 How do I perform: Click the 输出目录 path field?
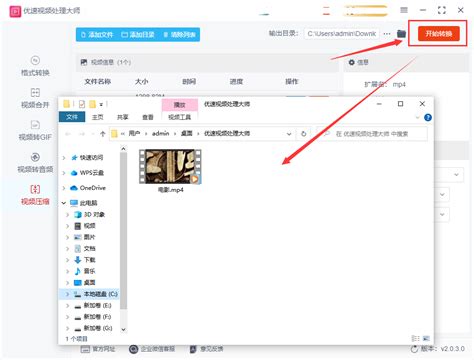click(x=341, y=34)
